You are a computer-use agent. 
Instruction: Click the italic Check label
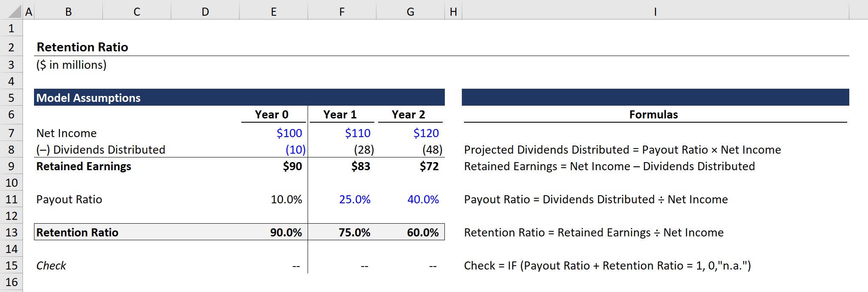[x=51, y=265]
